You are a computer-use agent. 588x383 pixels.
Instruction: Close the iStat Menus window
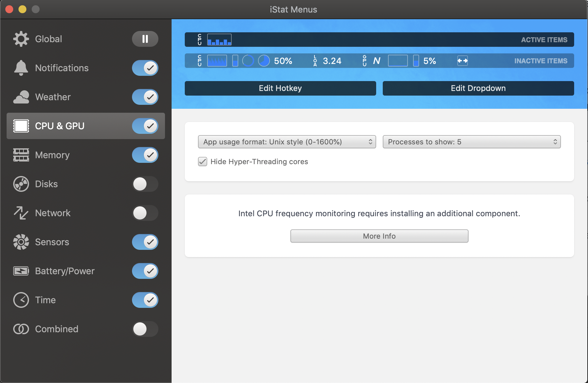[x=9, y=9]
